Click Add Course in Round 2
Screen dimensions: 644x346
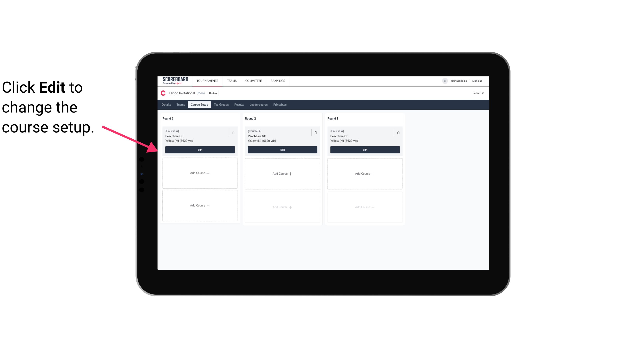point(282,173)
